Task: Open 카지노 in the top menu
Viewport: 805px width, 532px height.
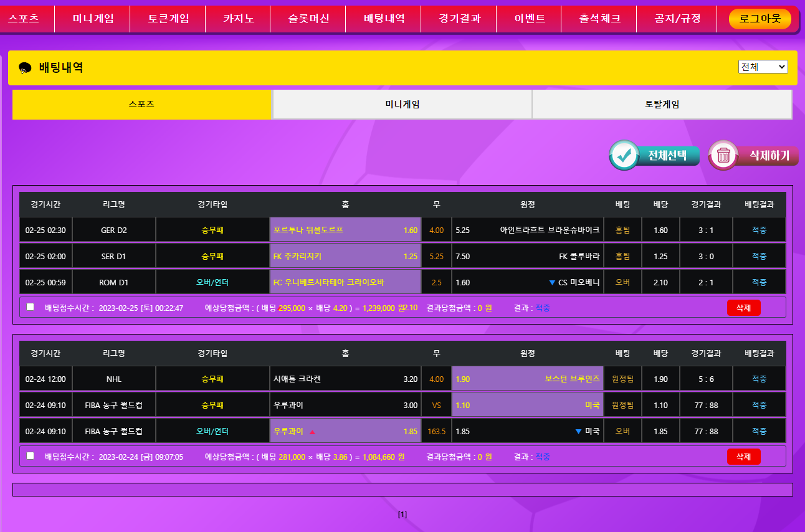Action: (239, 19)
